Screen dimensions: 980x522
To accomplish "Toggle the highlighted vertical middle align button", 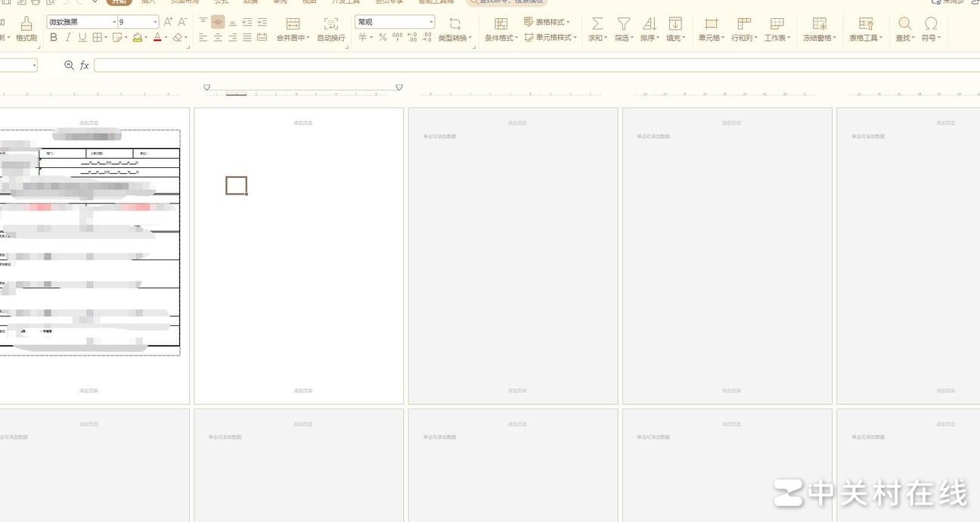I will tap(218, 22).
